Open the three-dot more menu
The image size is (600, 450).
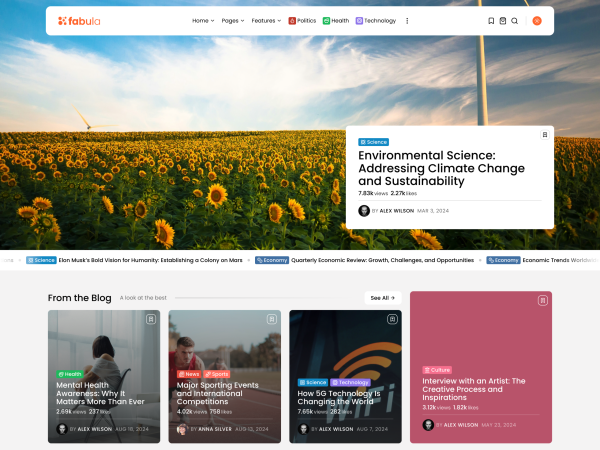click(407, 21)
